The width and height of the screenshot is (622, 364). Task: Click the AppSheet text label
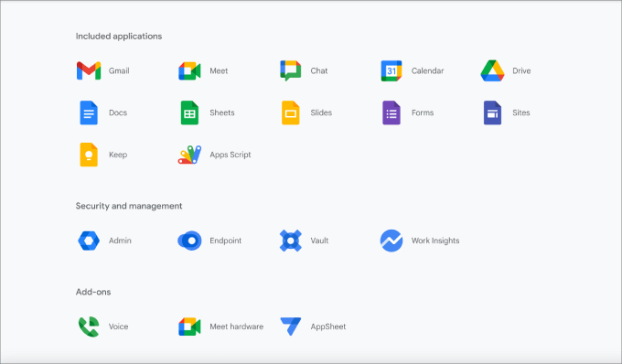point(328,327)
